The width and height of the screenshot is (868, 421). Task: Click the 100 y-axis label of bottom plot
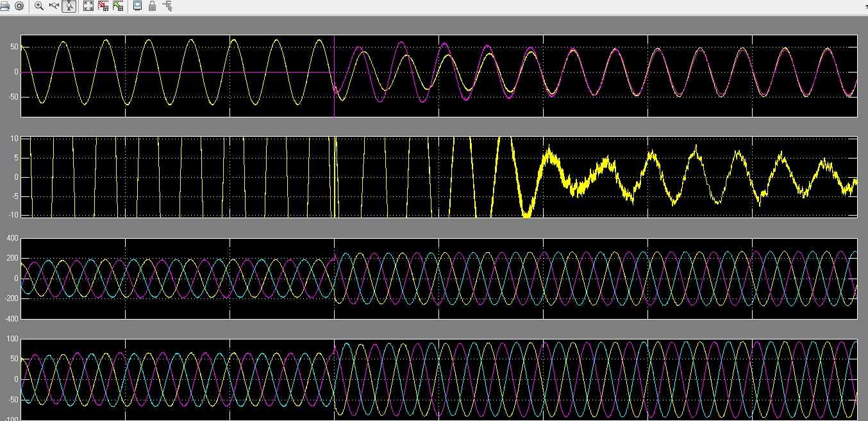tap(13, 339)
